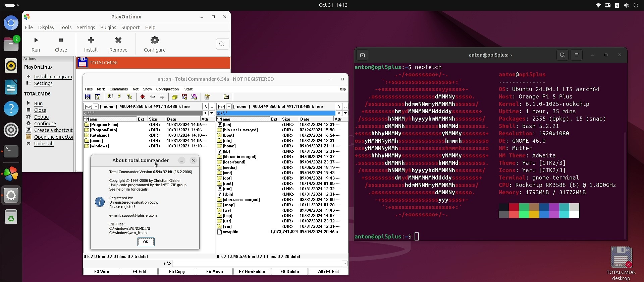This screenshot has width=644, height=282.
Task: Open the terminal hamburger menu button
Action: 577,55
